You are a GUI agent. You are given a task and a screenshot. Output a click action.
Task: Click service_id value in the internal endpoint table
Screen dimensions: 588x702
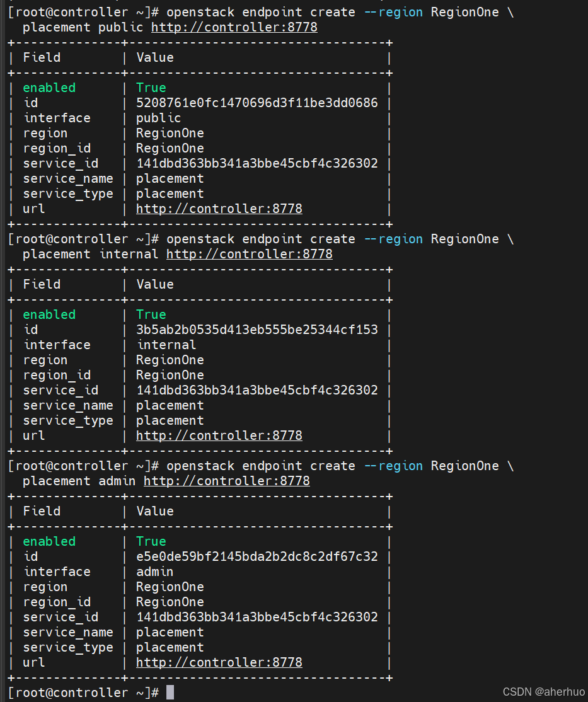pyautogui.click(x=257, y=391)
